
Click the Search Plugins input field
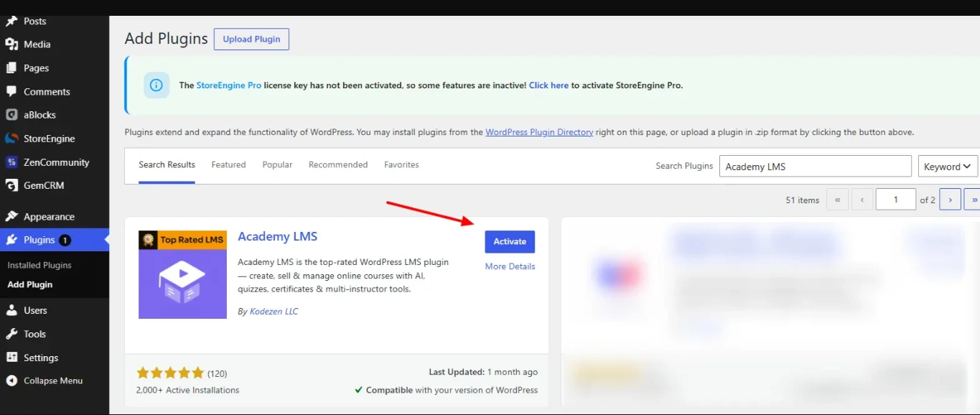point(816,167)
